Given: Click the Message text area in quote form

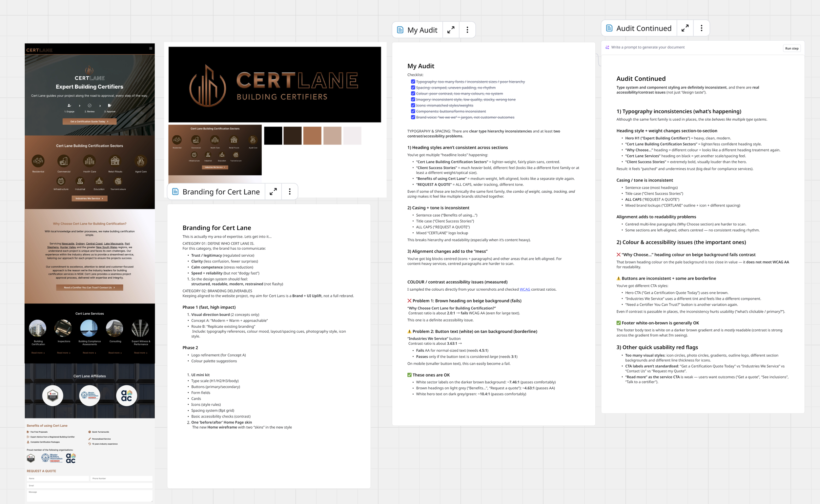Looking at the screenshot, I should tap(90, 496).
